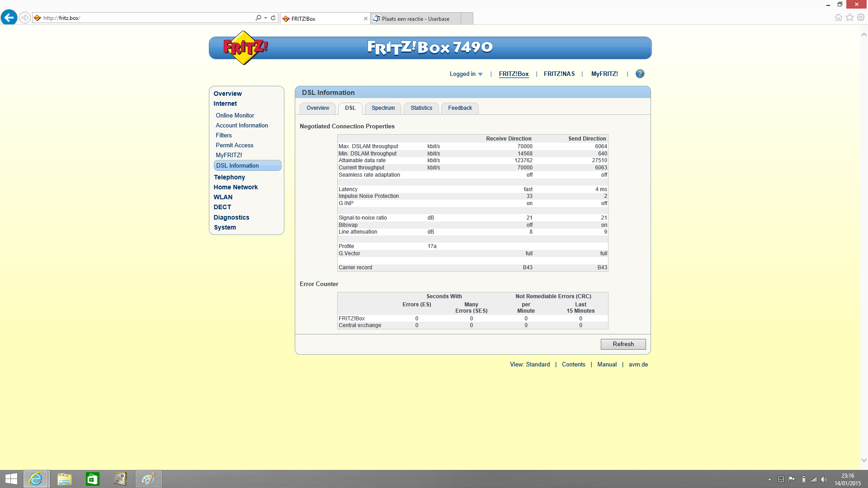Close the FRITZ!Box browser tab
The image size is (868, 488).
[x=365, y=19]
